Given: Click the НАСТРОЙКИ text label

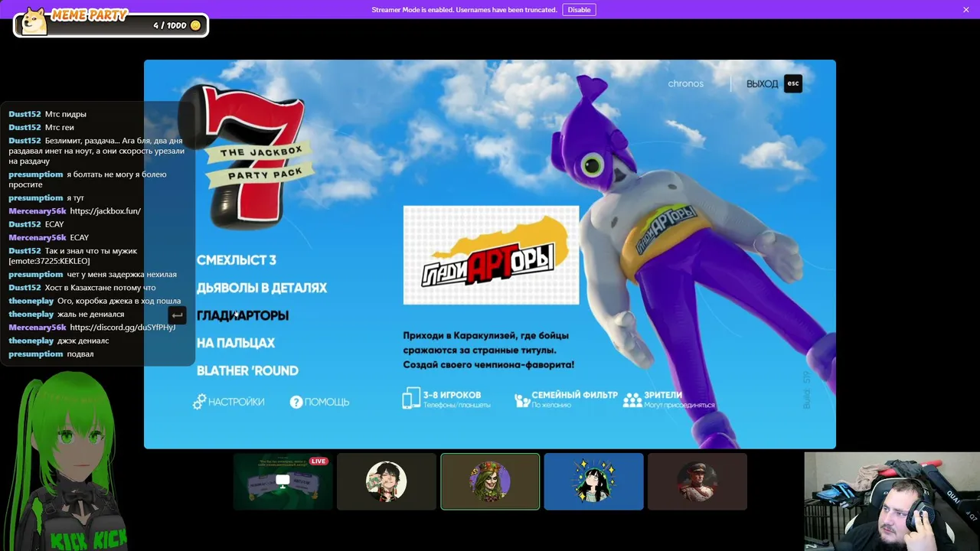Looking at the screenshot, I should (237, 402).
